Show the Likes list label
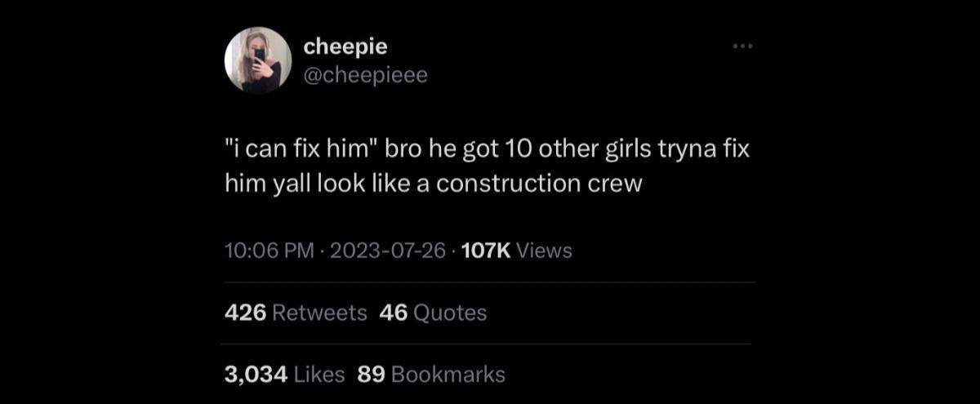This screenshot has width=980, height=404. point(318,375)
